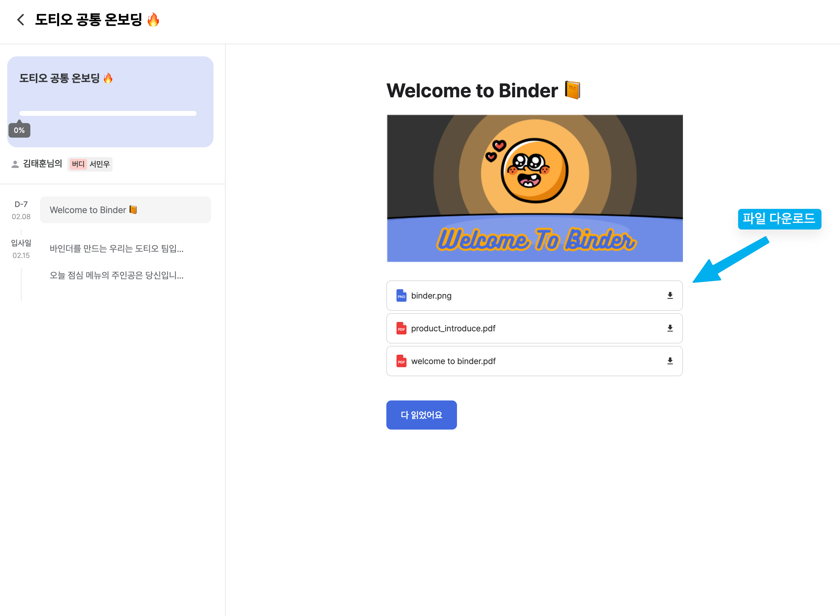
Task: Click the 파일 다운로드 blue label
Action: [779, 219]
